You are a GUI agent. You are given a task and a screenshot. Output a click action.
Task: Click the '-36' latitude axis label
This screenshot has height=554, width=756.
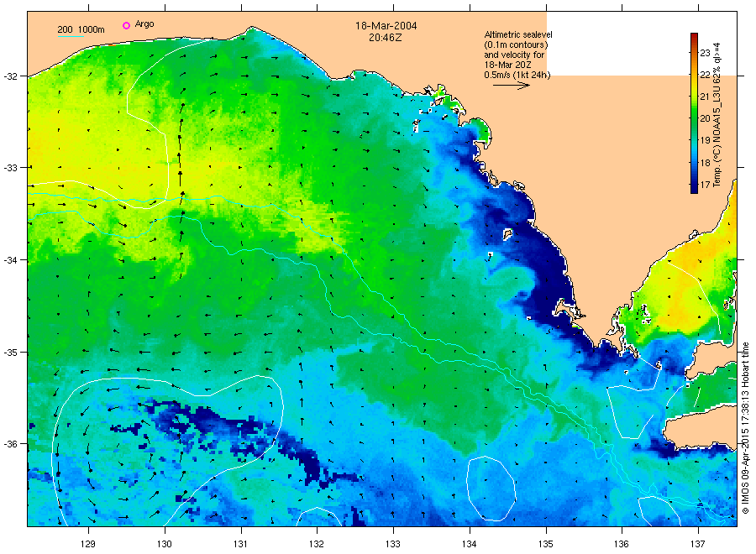click(x=9, y=444)
